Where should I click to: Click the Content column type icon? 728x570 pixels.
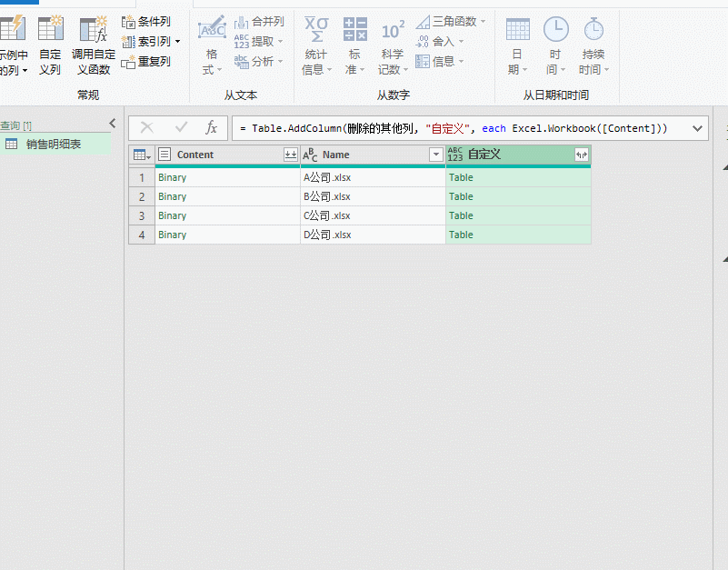[165, 155]
